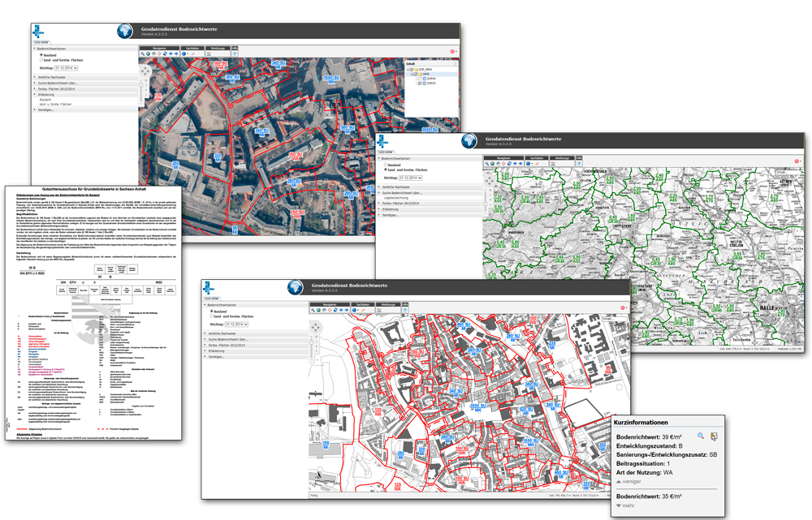
Task: Expand Amtliche Nachweise section in aerial-photo window
Action: point(85,77)
